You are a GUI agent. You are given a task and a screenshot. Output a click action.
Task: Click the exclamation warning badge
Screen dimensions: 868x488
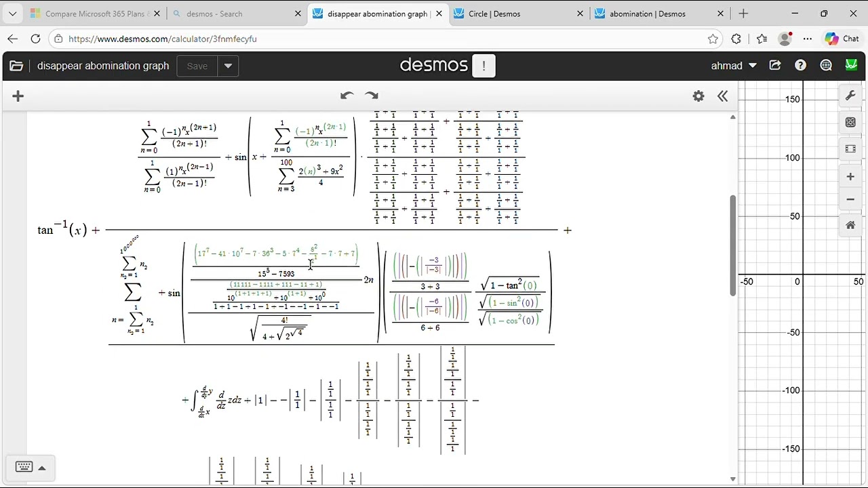pos(484,66)
